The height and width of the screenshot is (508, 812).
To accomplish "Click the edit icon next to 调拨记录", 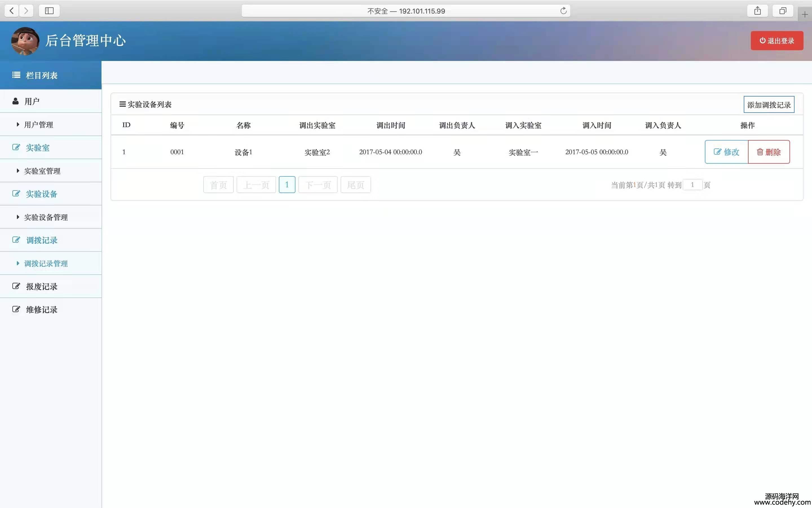I will [16, 240].
